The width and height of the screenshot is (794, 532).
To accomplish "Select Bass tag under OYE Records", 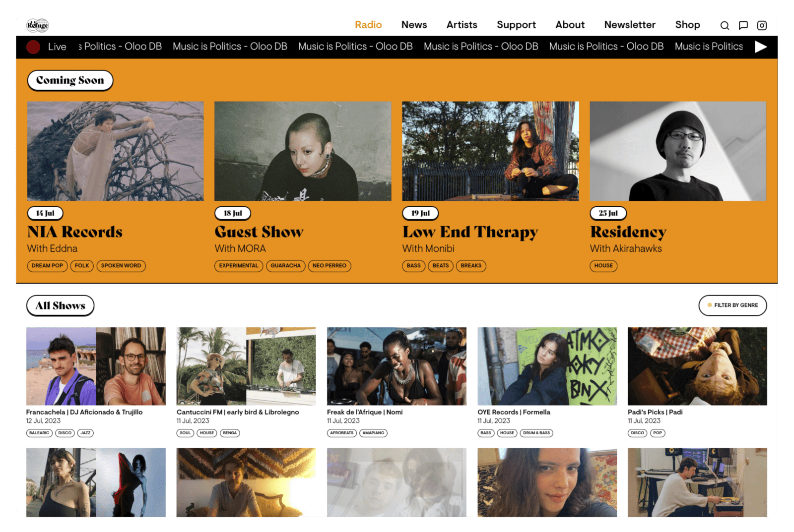I will (x=486, y=433).
